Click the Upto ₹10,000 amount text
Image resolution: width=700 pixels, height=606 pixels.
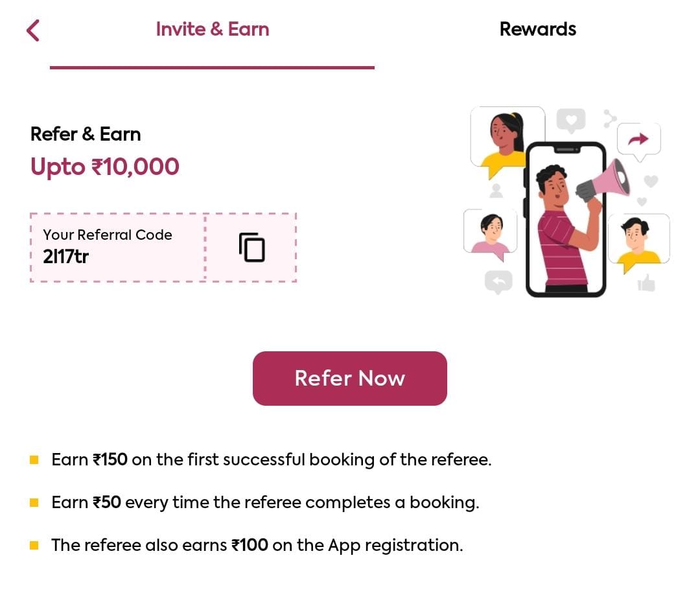[105, 167]
